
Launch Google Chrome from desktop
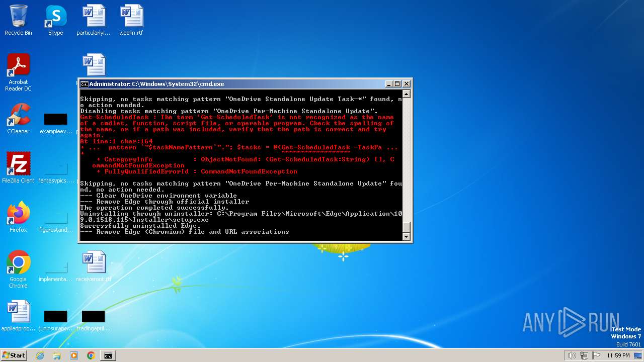18,269
